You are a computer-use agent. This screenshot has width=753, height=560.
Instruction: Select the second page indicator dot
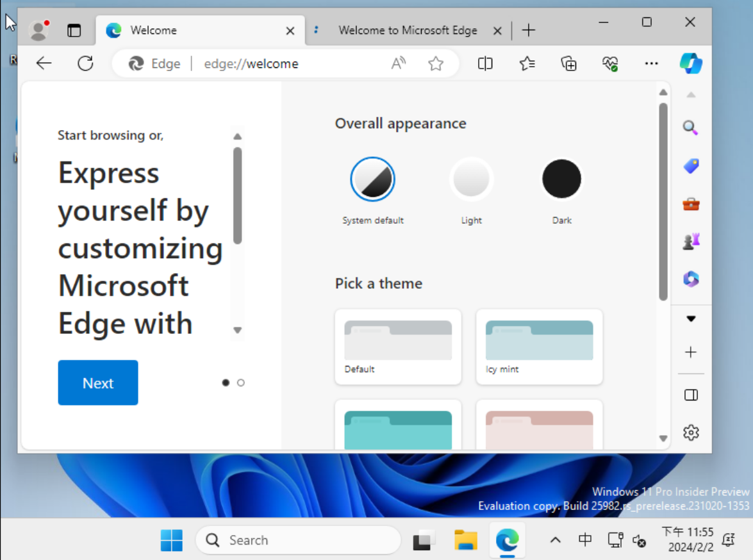[240, 383]
